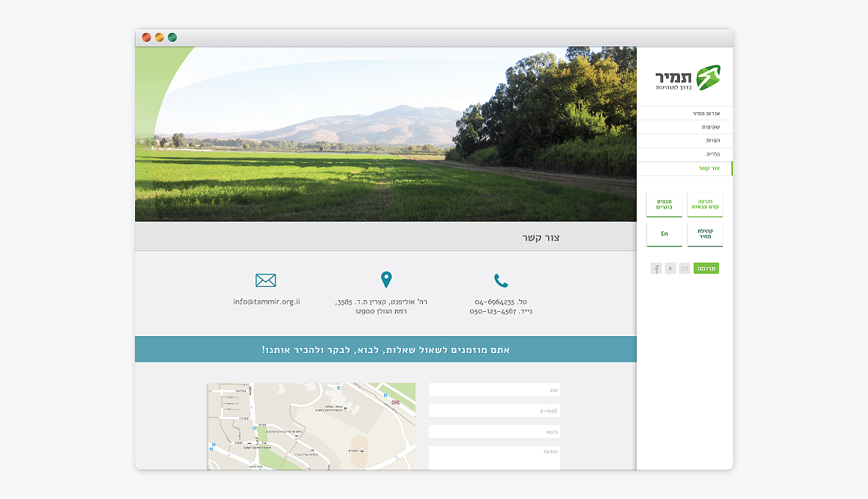868x499 pixels.
Task: Focus the 'נושא' subject input field
Action: (494, 431)
